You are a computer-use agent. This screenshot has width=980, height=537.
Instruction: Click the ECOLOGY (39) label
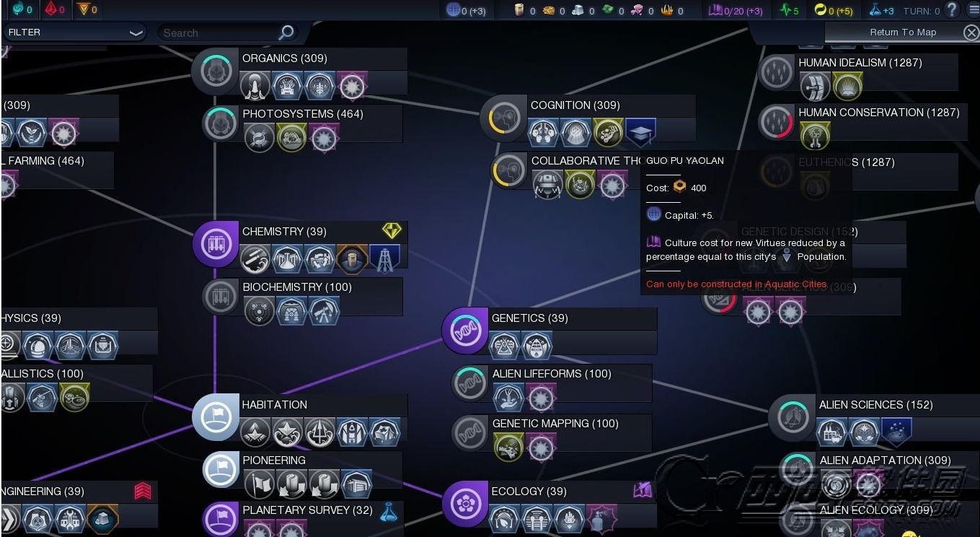coord(529,492)
